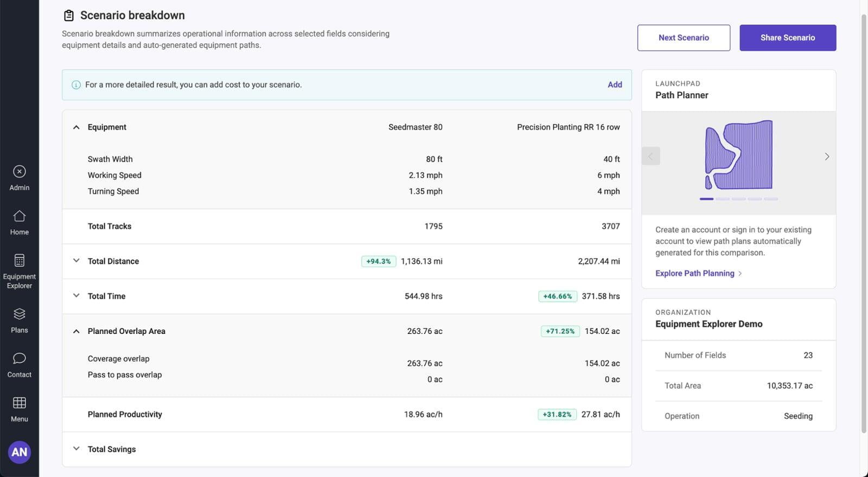Expand the Total Distance row
This screenshot has width=868, height=477.
[76, 261]
